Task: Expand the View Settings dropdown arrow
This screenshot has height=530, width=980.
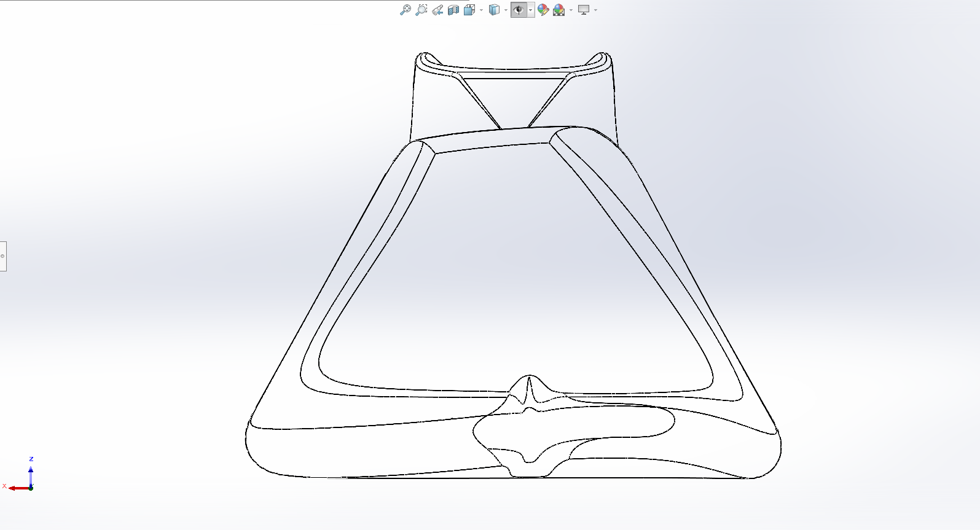Action: [x=595, y=10]
